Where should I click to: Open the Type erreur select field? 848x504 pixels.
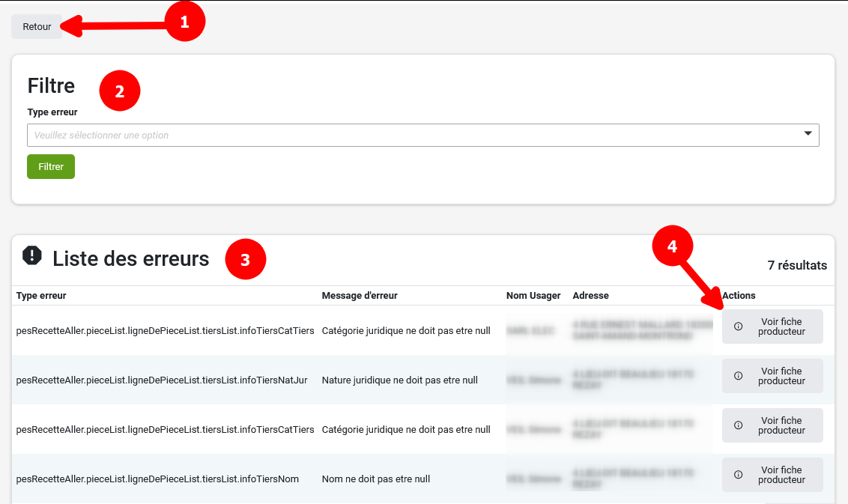pos(412,135)
